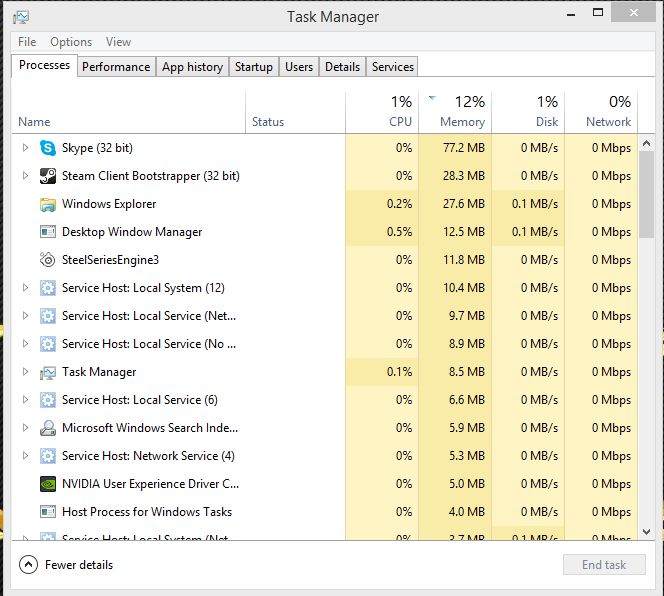Select the NVIDIA User Experience Driver C... row
Image resolution: width=664 pixels, height=596 pixels.
(x=325, y=484)
